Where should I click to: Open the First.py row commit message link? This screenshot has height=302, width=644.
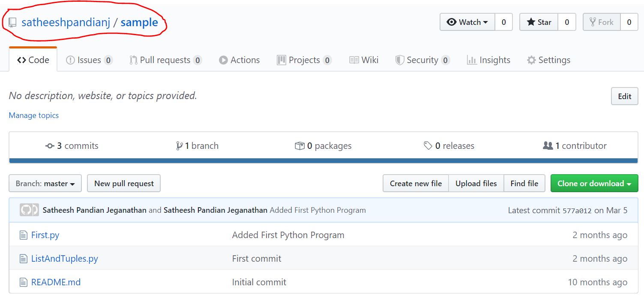click(288, 235)
